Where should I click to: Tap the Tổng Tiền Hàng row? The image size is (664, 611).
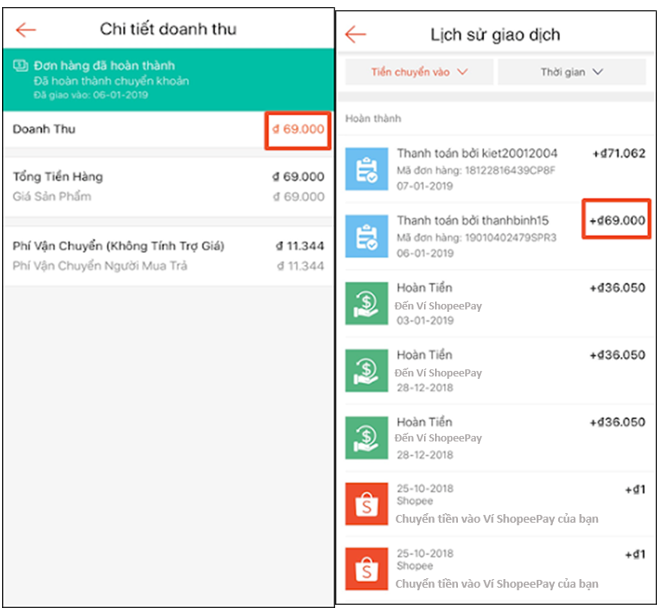pos(166,186)
